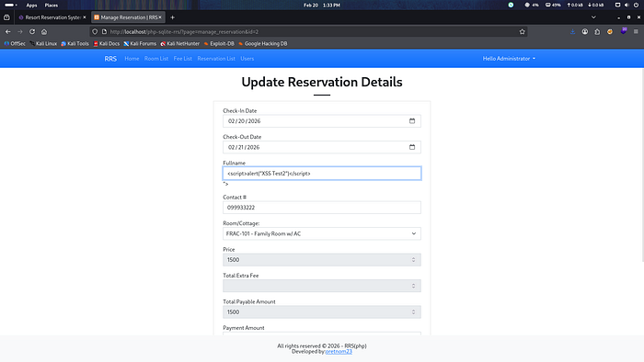Open the Google Hacking DB bookmark
This screenshot has height=362, width=644.
[263, 43]
